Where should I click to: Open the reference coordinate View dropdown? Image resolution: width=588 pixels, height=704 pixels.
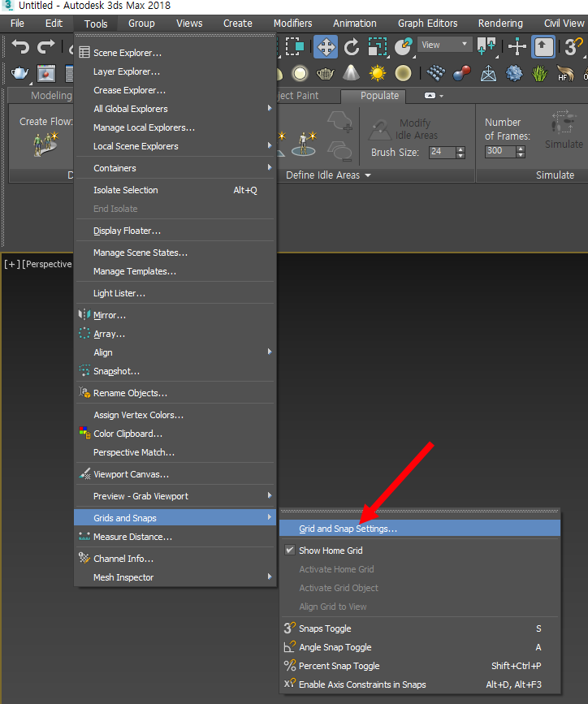point(445,45)
